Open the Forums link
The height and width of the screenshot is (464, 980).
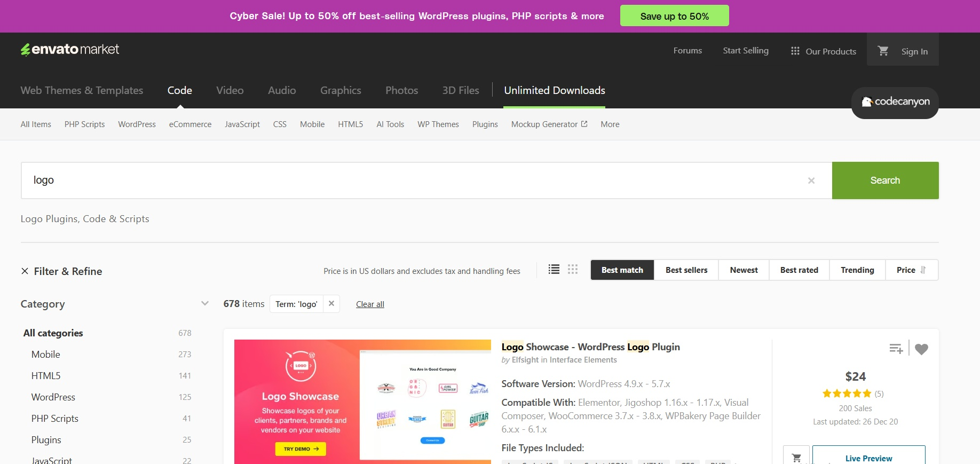click(687, 51)
